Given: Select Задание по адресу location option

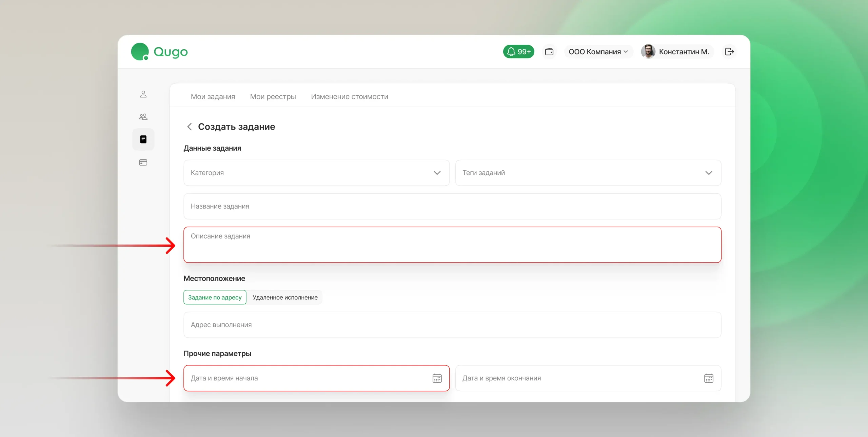Looking at the screenshot, I should [x=215, y=297].
